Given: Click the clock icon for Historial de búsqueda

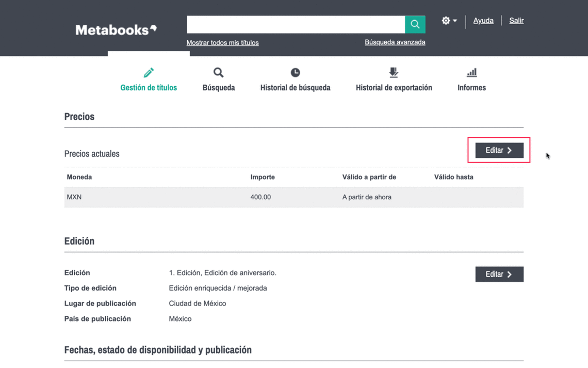Looking at the screenshot, I should [x=295, y=73].
